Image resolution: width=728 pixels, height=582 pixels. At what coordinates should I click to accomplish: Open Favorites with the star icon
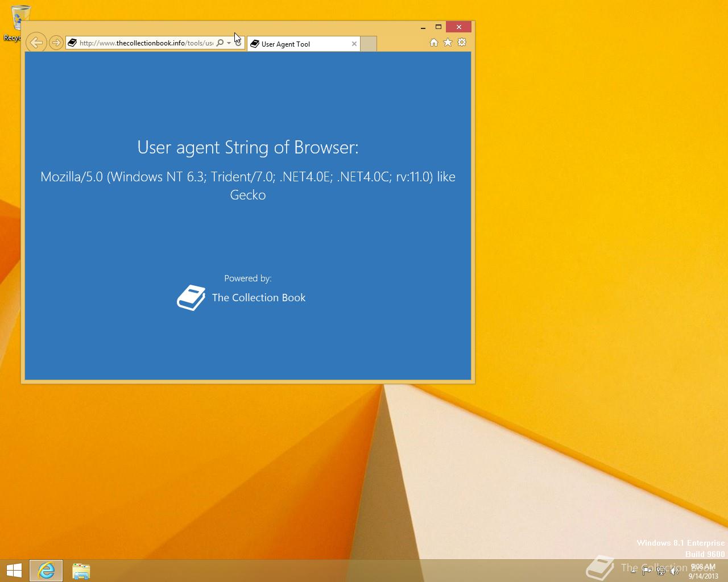pos(448,43)
